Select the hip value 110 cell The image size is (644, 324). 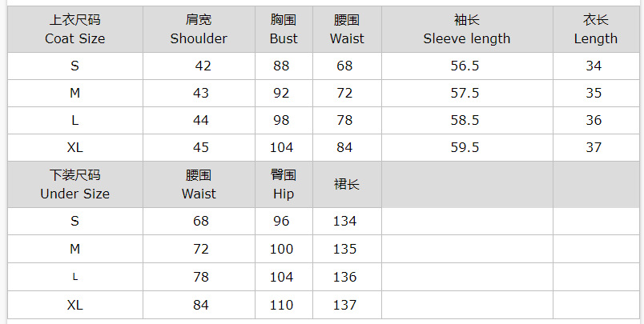click(281, 305)
